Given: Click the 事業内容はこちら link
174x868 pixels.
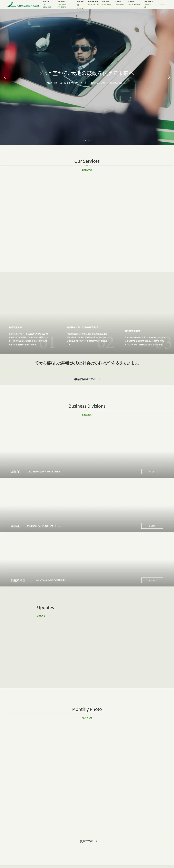Looking at the screenshot, I should click(87, 379).
